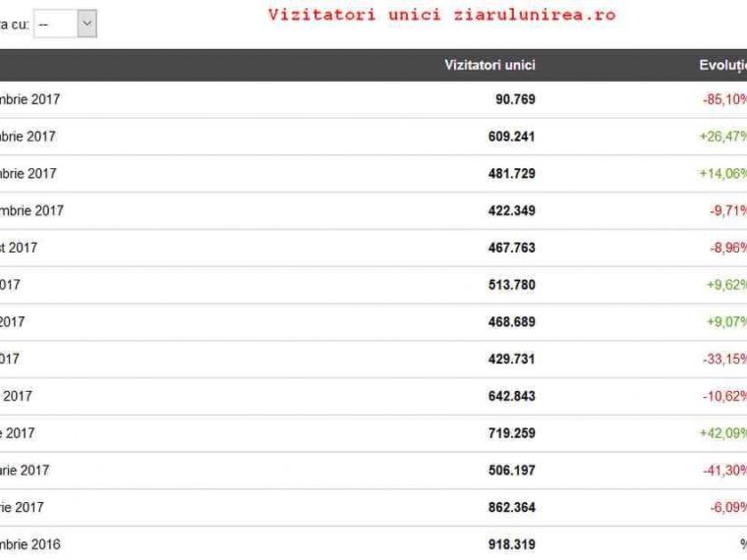This screenshot has width=747, height=560.
Task: Click the +42,09% evolution value
Action: pos(722,433)
